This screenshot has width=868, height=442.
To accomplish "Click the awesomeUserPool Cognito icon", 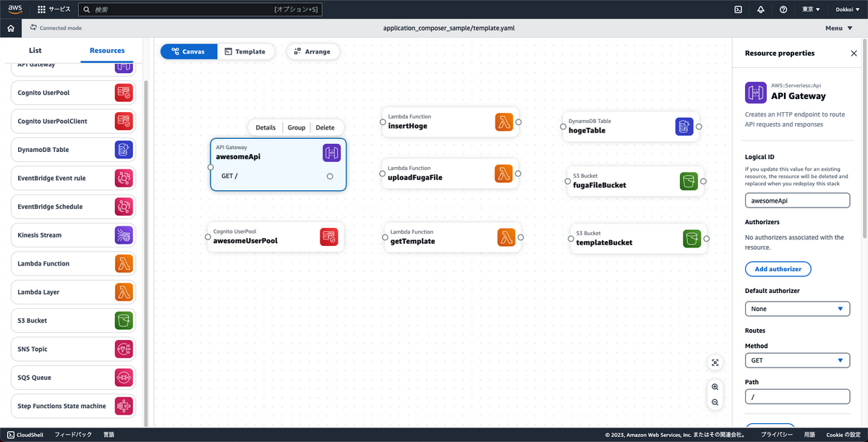I will tap(329, 237).
